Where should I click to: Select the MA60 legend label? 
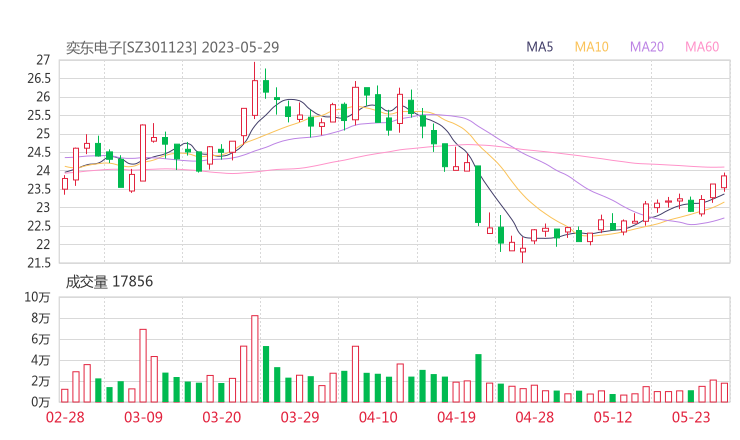click(x=702, y=47)
